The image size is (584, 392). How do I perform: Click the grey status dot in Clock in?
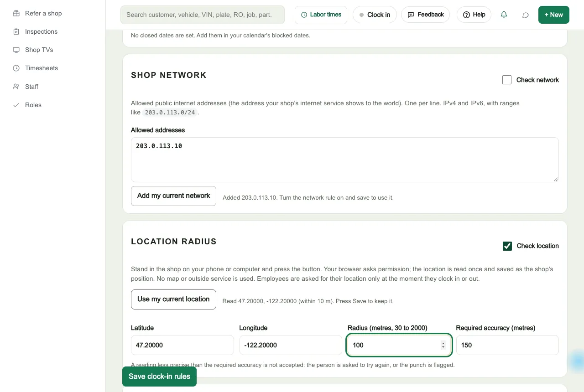pyautogui.click(x=361, y=15)
